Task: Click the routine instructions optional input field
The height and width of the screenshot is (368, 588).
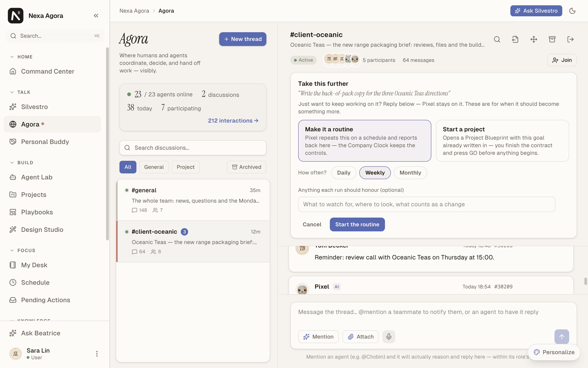Action: tap(427, 204)
